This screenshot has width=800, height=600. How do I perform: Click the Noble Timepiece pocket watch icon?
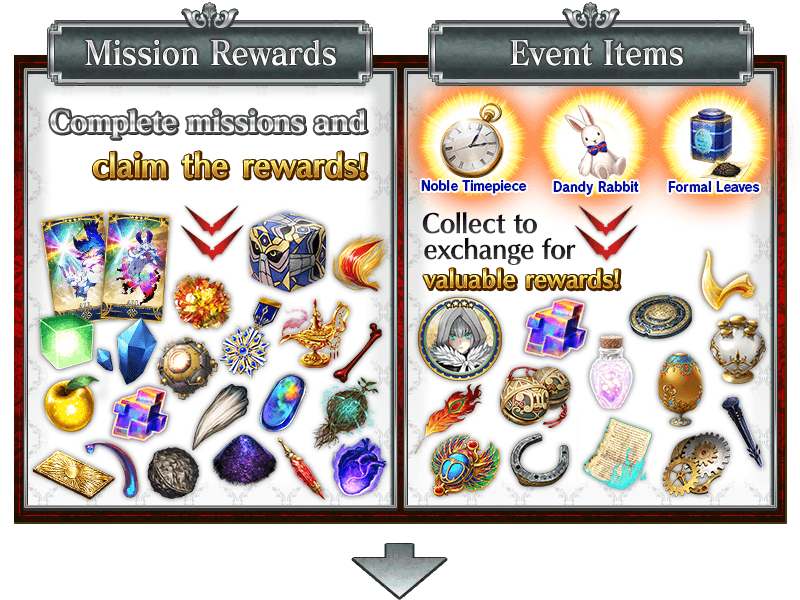tap(472, 141)
